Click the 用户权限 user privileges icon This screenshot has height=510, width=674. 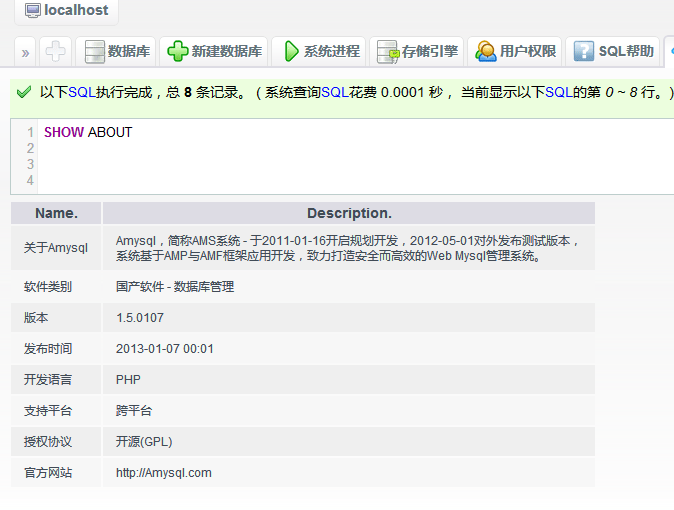click(x=486, y=51)
